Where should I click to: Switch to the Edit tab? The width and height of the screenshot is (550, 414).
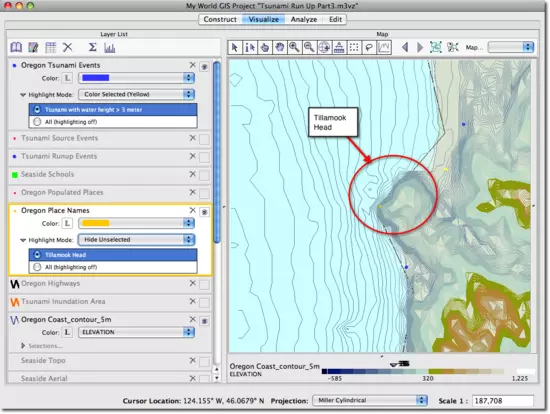[335, 19]
